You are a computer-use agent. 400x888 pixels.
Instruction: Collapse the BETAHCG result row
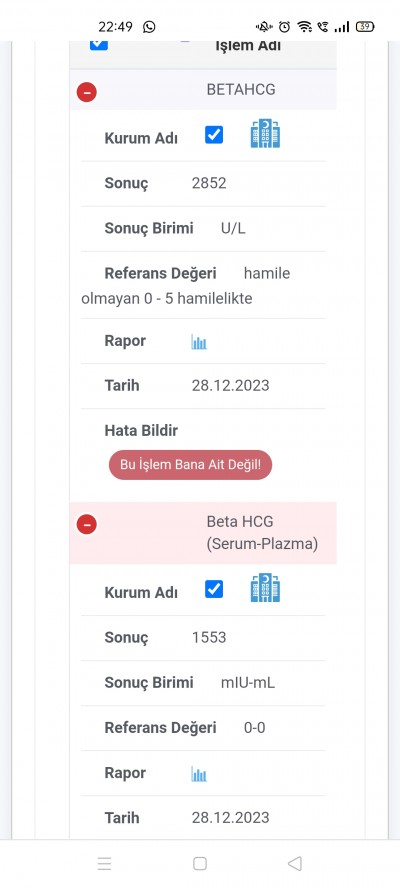coord(87,92)
